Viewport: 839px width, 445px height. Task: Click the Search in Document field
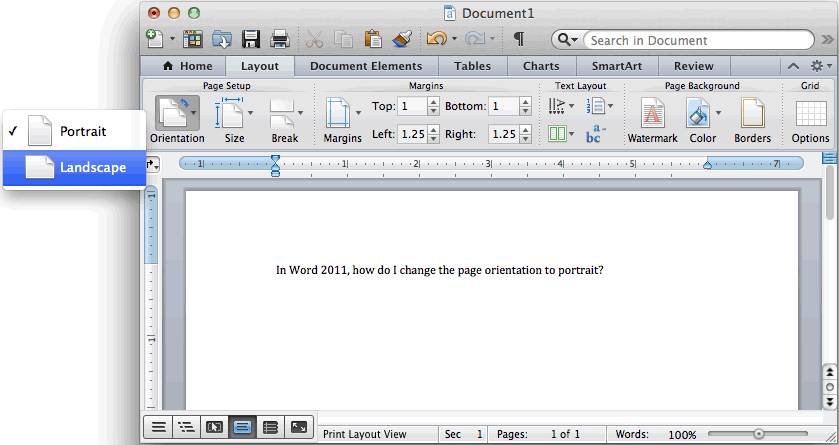tap(699, 40)
